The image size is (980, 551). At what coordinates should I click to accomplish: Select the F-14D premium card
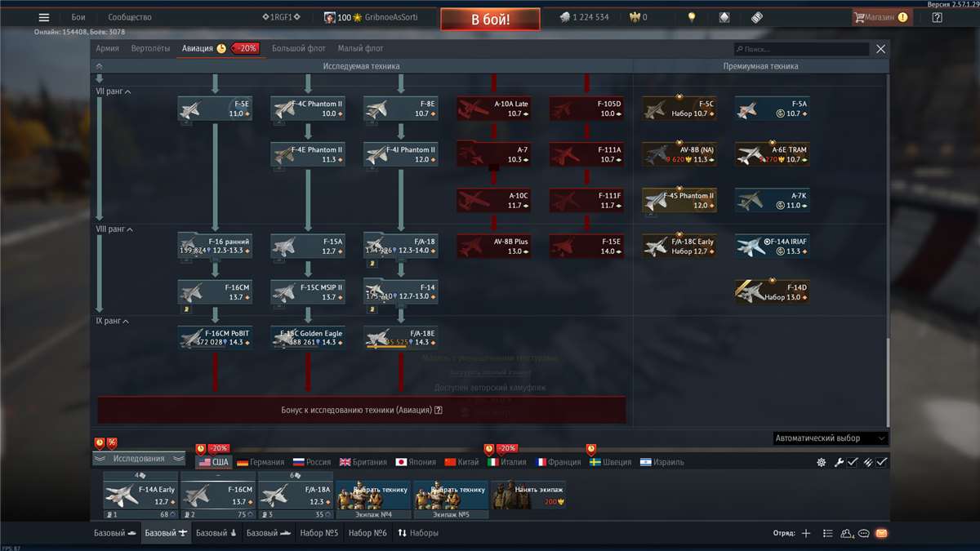(x=773, y=292)
